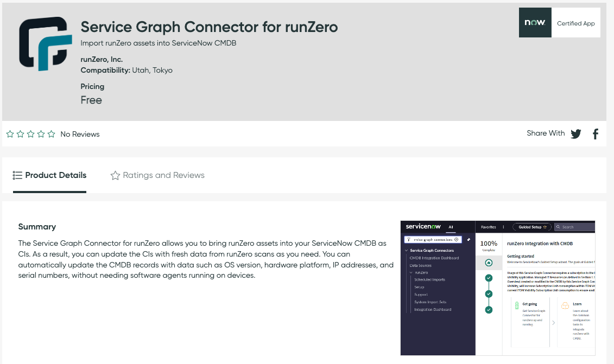The width and height of the screenshot is (614, 364).
Task: Rate the app by clicking the first star
Action: pyautogui.click(x=10, y=133)
